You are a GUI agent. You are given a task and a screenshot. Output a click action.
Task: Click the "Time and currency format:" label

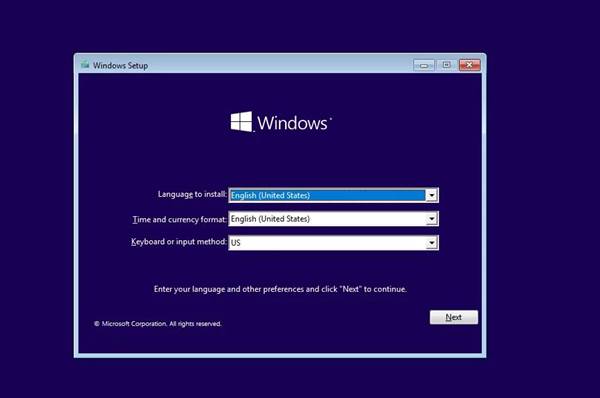click(179, 220)
